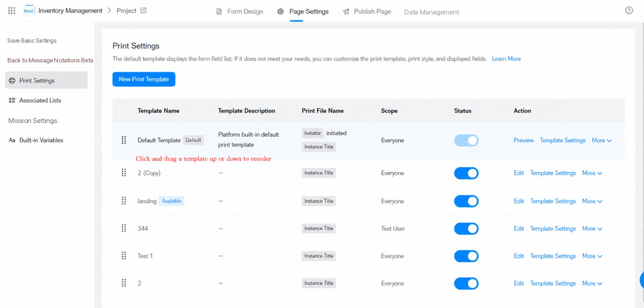Follow the Learn More link

point(506,59)
